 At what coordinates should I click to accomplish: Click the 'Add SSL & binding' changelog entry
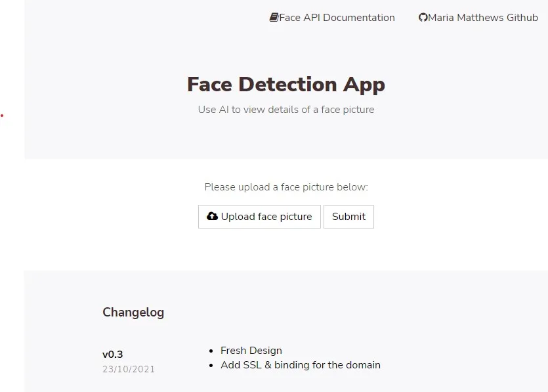[x=301, y=365]
